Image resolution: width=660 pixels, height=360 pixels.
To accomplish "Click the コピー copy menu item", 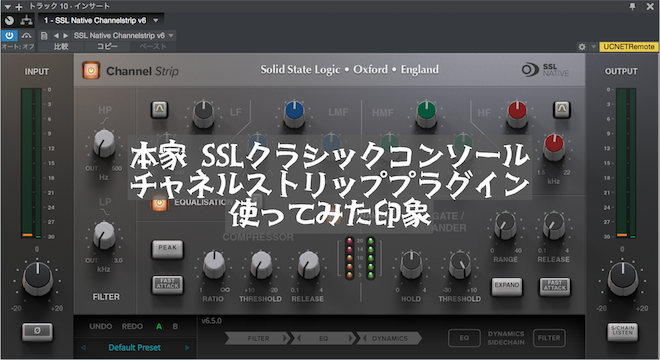I will pyautogui.click(x=107, y=46).
